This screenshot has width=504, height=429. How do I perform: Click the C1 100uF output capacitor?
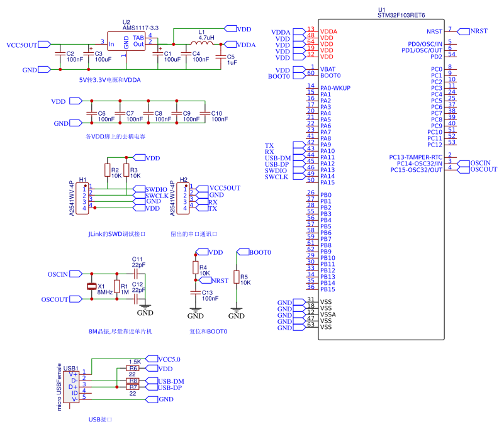[x=158, y=53]
